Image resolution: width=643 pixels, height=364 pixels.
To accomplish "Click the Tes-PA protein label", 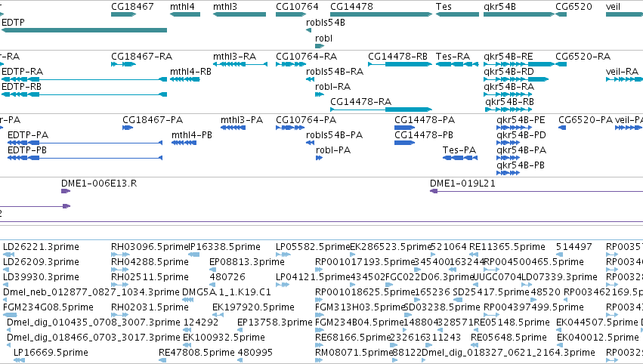I will coord(459,150).
